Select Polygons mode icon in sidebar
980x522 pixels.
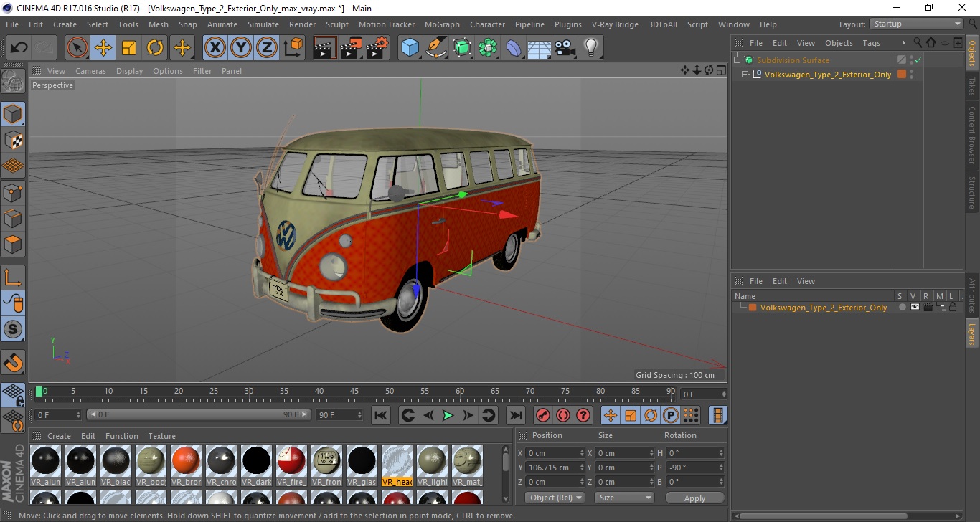[13, 245]
